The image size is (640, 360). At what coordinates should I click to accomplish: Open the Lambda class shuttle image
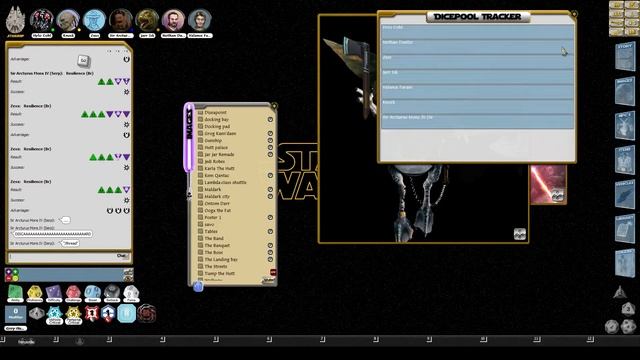(225, 182)
